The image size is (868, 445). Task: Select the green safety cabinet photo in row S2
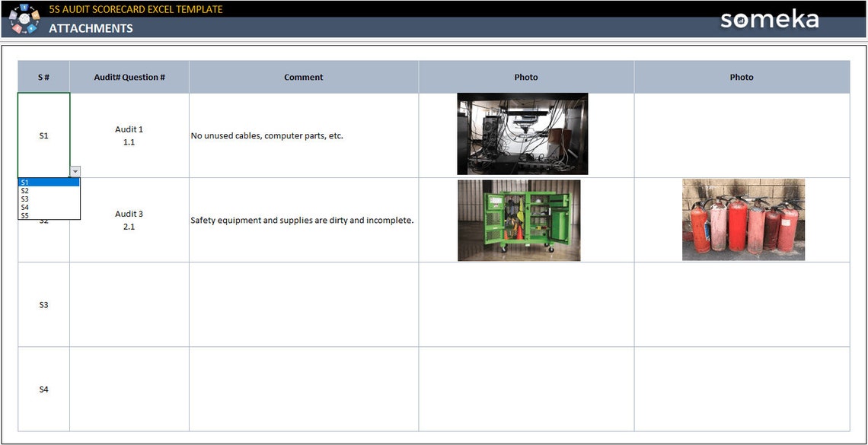coord(519,219)
